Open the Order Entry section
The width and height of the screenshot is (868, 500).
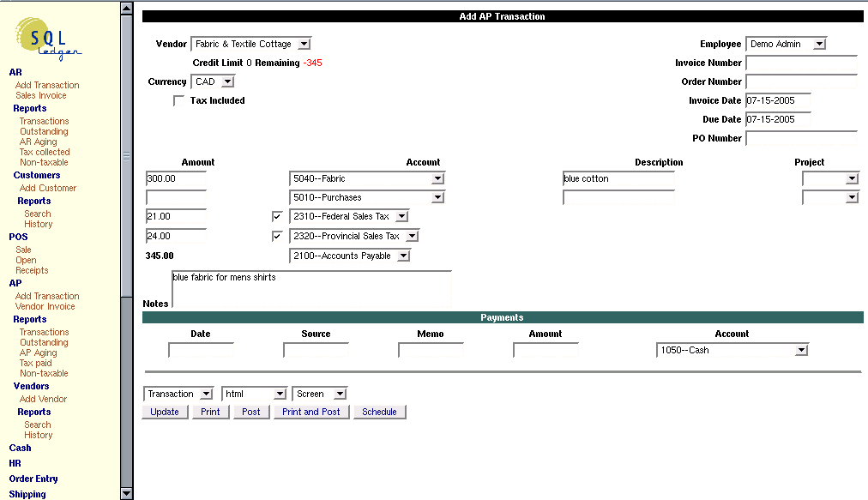[x=33, y=479]
